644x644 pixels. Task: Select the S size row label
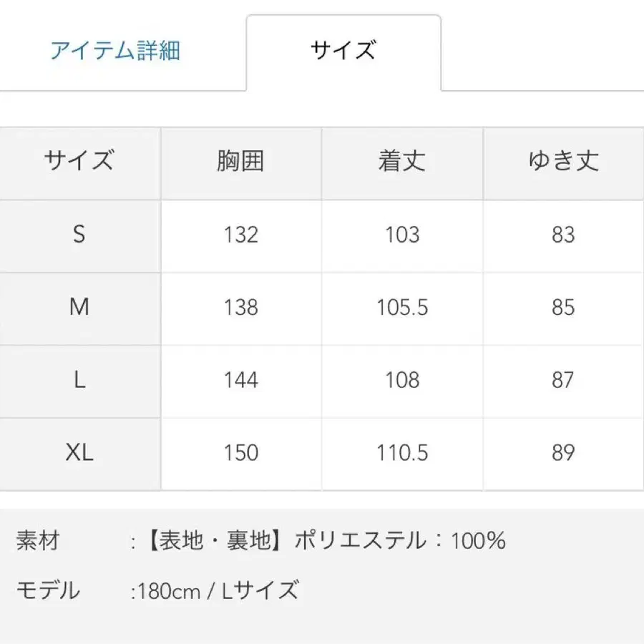(79, 235)
